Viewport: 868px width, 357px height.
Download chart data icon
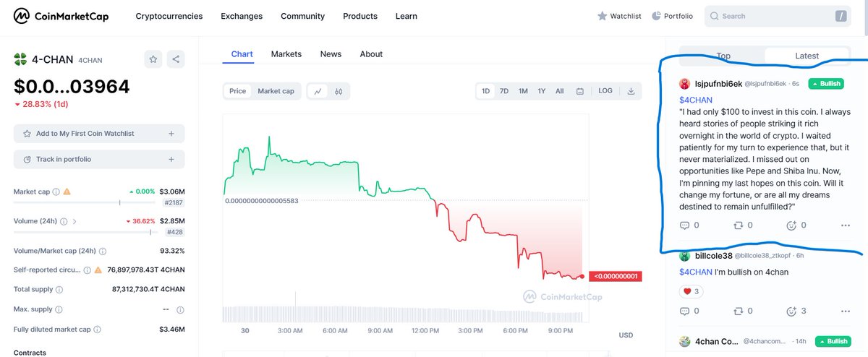[x=631, y=91]
